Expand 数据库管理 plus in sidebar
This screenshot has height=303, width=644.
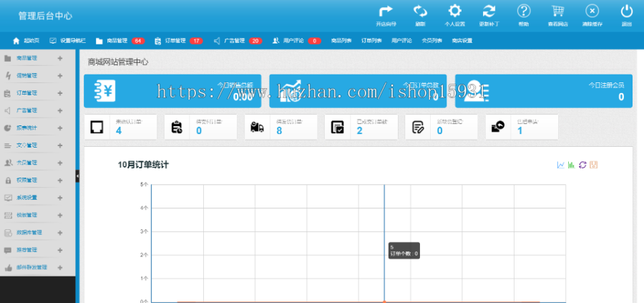click(60, 233)
